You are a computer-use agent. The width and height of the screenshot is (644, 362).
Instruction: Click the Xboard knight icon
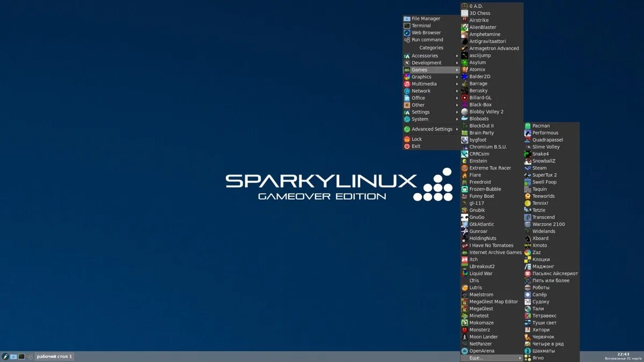(x=528, y=238)
